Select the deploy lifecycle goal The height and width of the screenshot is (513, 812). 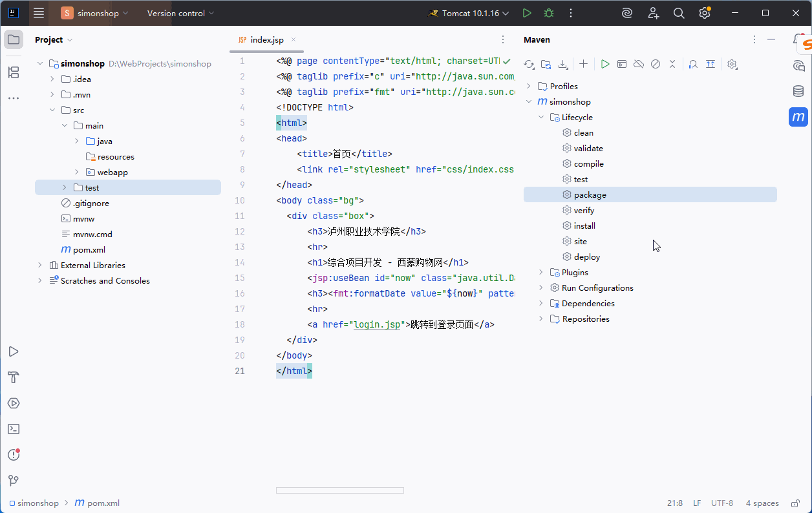click(x=587, y=256)
